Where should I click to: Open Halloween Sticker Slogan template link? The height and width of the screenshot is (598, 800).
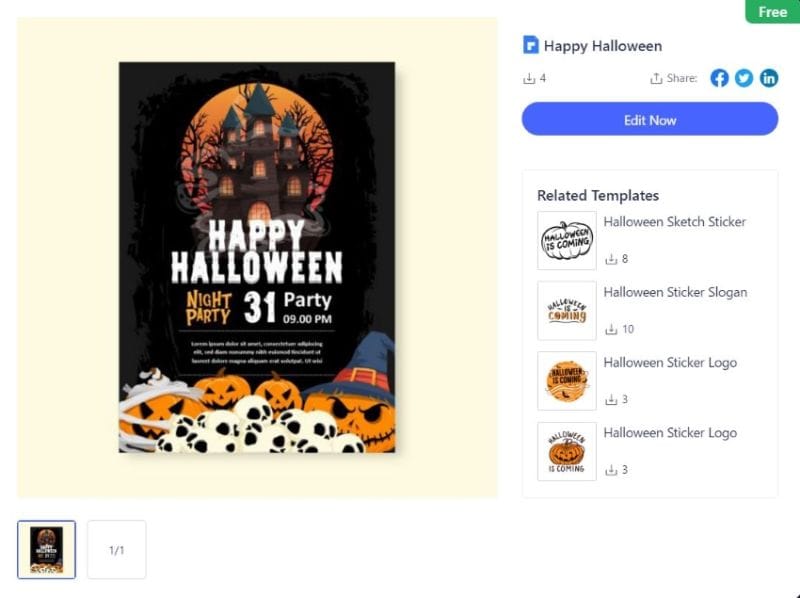[675, 292]
